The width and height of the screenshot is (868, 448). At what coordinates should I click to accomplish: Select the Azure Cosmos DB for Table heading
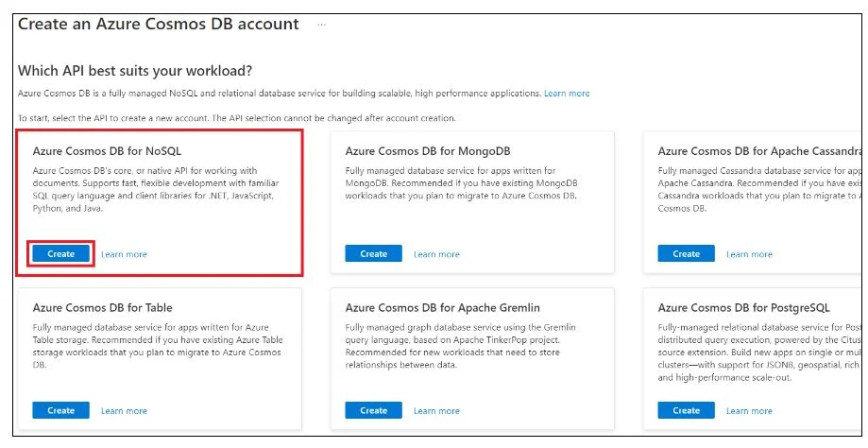coord(102,307)
